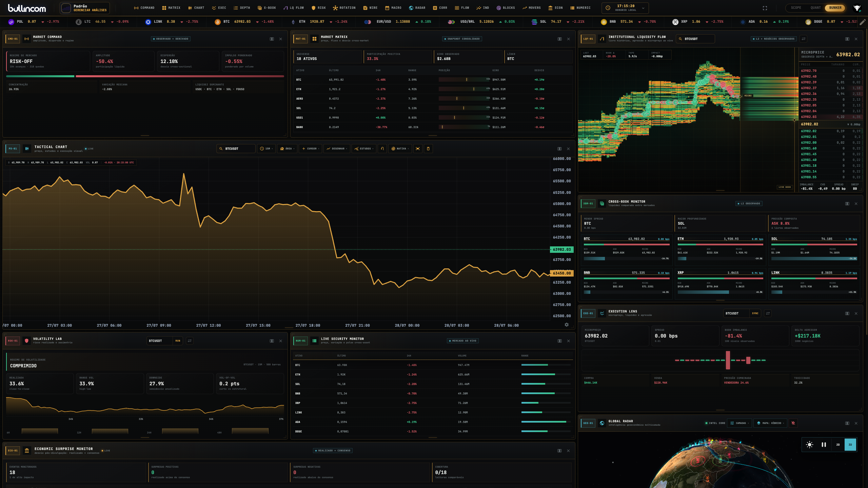Image resolution: width=868 pixels, height=488 pixels.
Task: Toggle split layout icon in Market Matrix panel
Action: click(559, 39)
